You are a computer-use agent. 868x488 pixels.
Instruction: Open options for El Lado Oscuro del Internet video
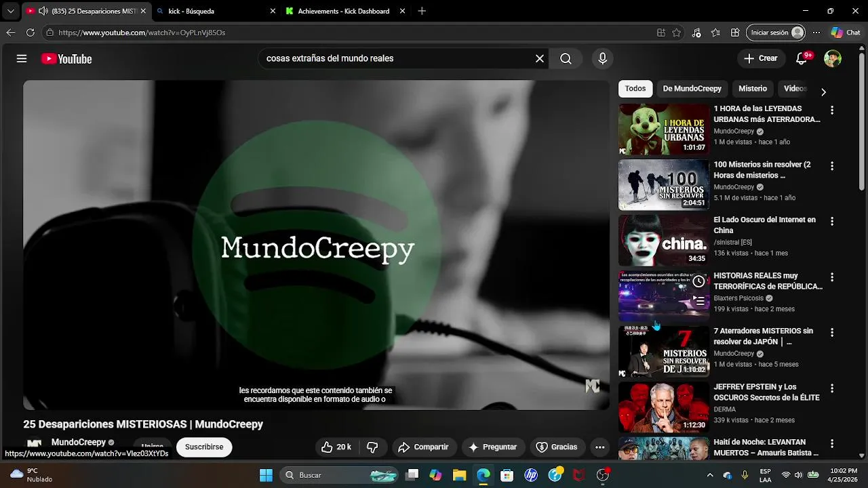[832, 221]
